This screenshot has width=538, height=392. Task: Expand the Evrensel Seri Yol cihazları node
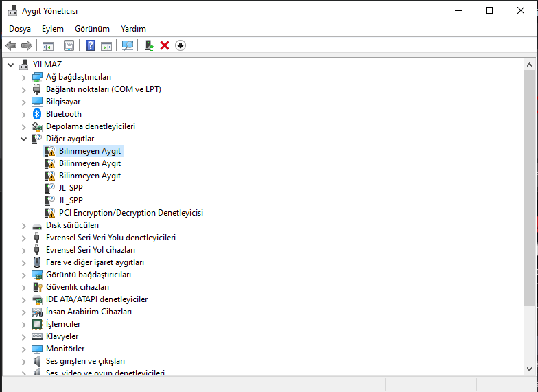(x=23, y=251)
